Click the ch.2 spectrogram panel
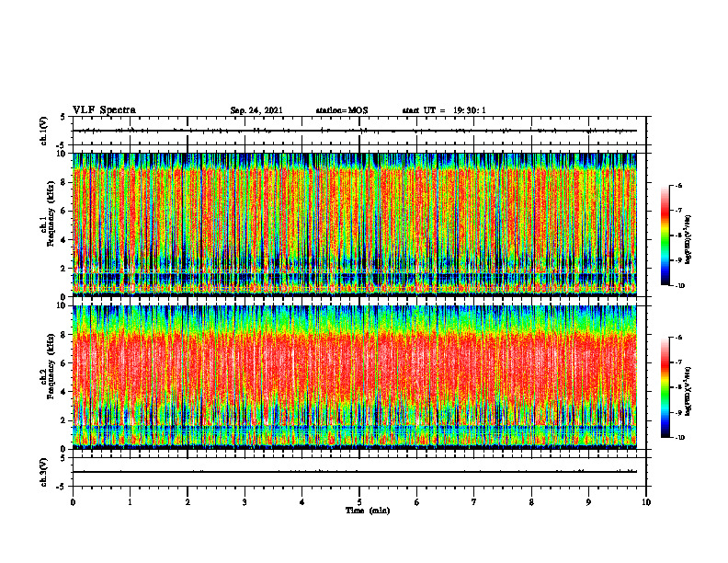728x563 pixels. coord(354,377)
